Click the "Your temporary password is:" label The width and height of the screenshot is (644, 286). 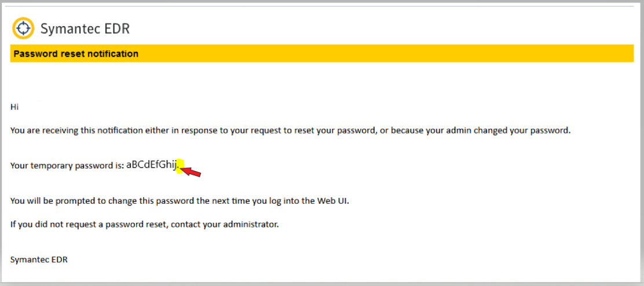(x=67, y=166)
